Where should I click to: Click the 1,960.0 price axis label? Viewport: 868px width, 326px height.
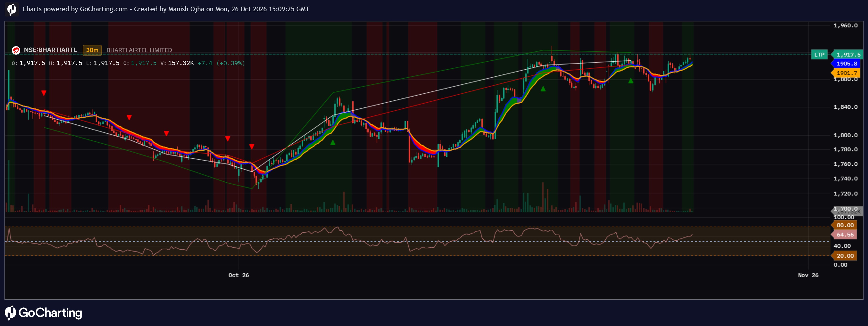point(845,26)
